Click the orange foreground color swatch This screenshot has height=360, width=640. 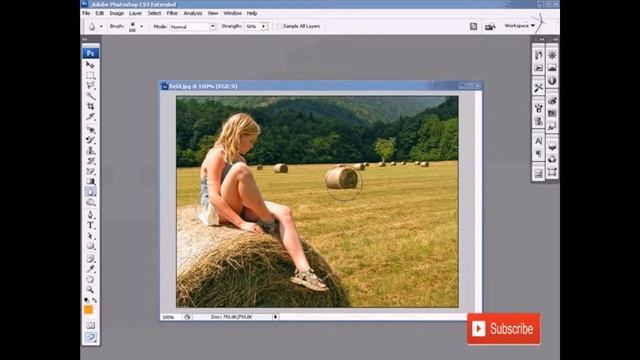pyautogui.click(x=88, y=310)
